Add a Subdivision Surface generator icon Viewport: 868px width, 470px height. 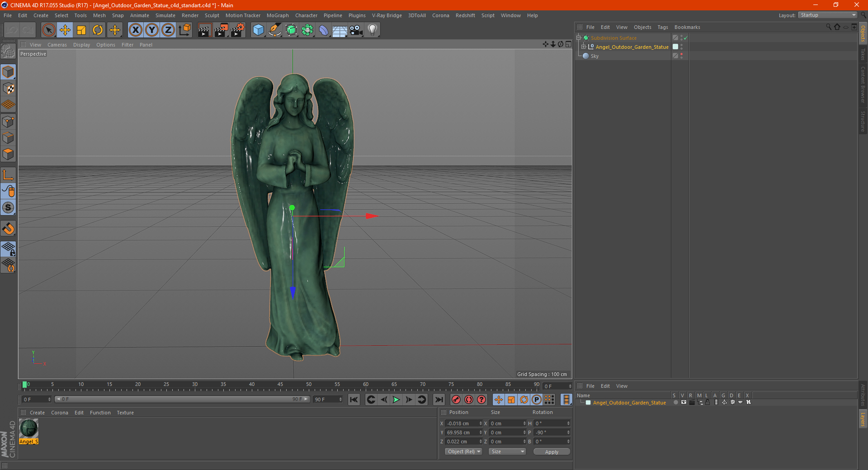tap(291, 30)
